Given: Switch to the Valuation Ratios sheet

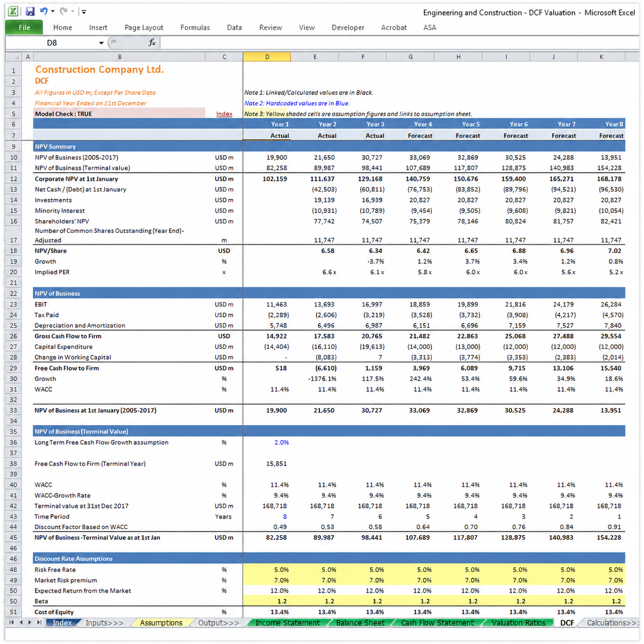Looking at the screenshot, I should [x=518, y=623].
